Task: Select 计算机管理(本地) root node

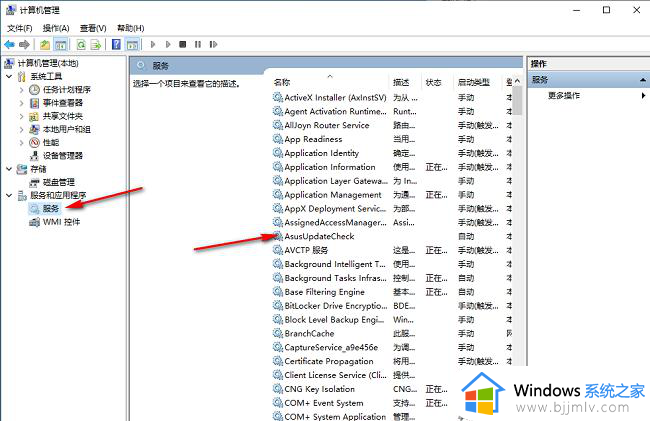Action: (48, 63)
